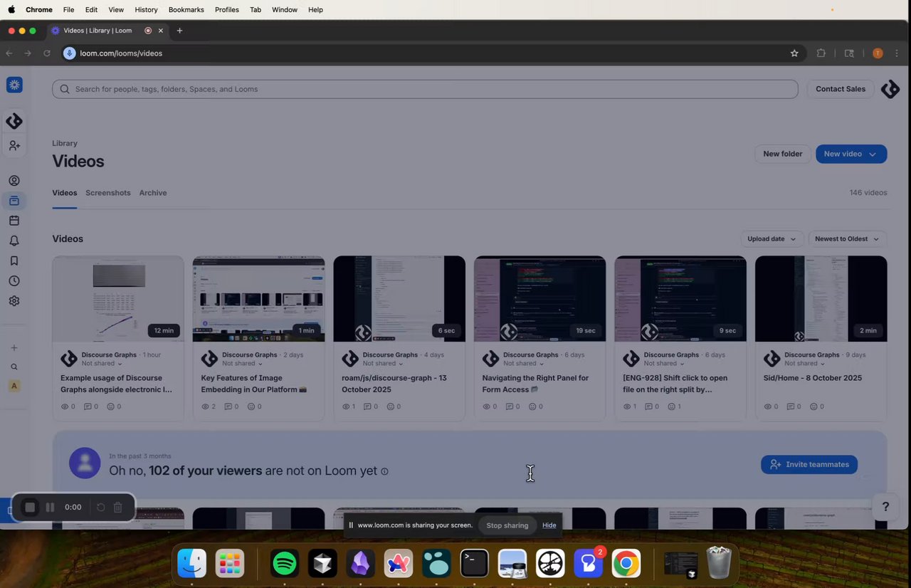Click the sidebar magnifier search icon
Viewport: 911px width, 588px height.
[14, 367]
